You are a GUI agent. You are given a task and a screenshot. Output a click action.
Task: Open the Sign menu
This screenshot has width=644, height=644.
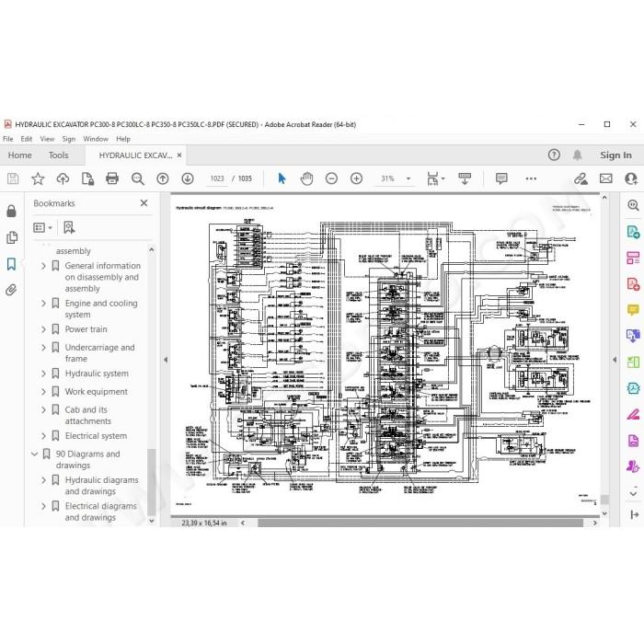(69, 139)
